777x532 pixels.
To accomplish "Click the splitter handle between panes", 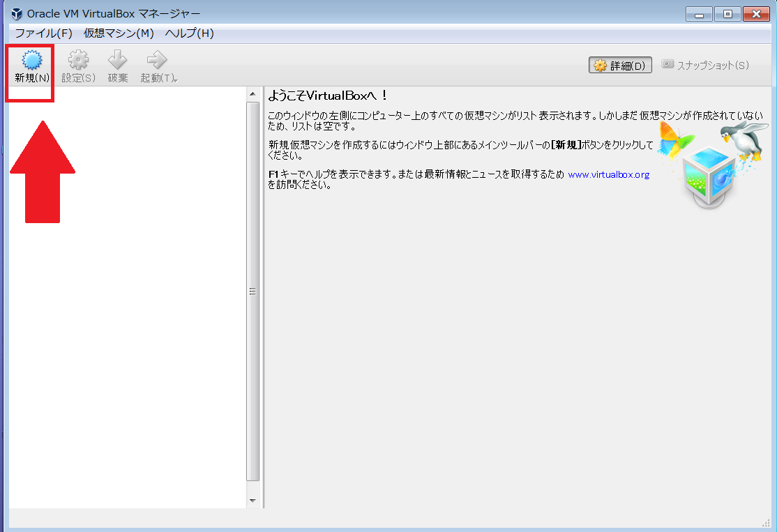I will tap(262, 297).
